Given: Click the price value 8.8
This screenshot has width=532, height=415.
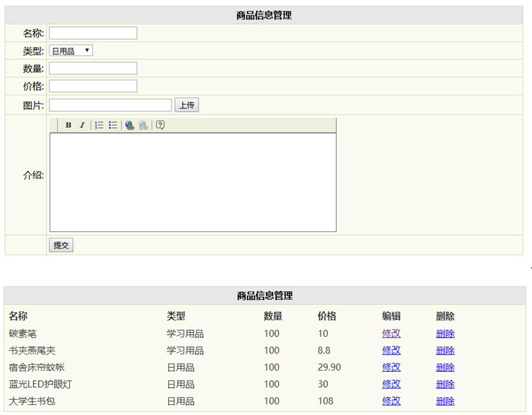Looking at the screenshot, I should [x=324, y=350].
